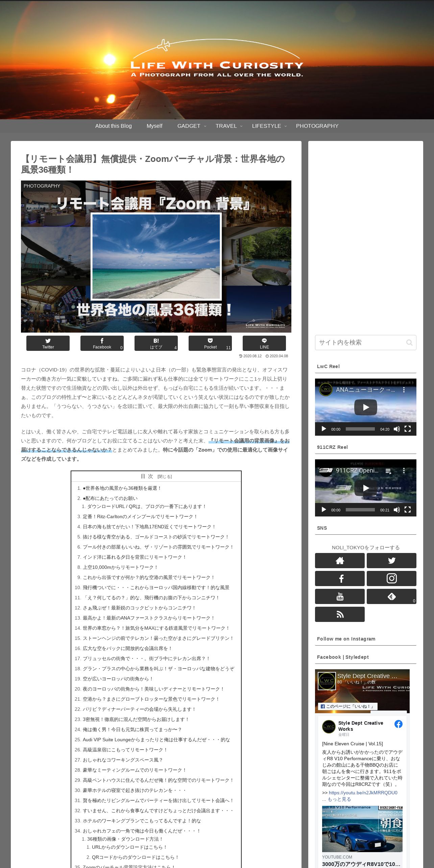The height and width of the screenshot is (868, 434).
Task: Save the article to Pocket
Action: 210,343
